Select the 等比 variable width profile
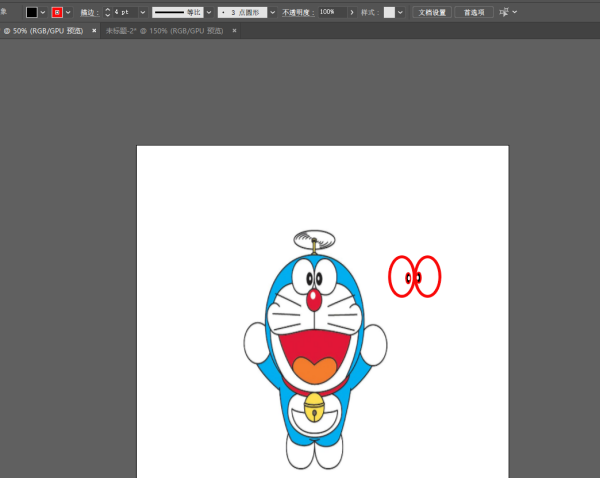Screen dimensions: 600x478 click(178, 12)
